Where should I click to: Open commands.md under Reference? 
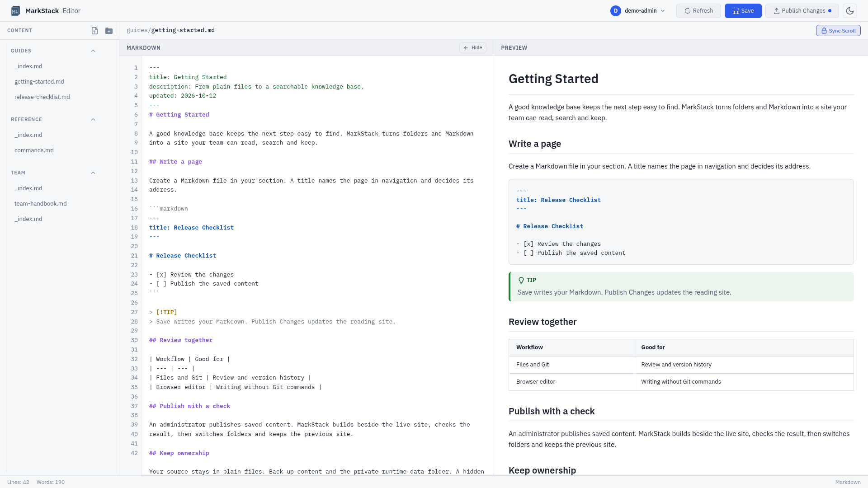coord(34,150)
